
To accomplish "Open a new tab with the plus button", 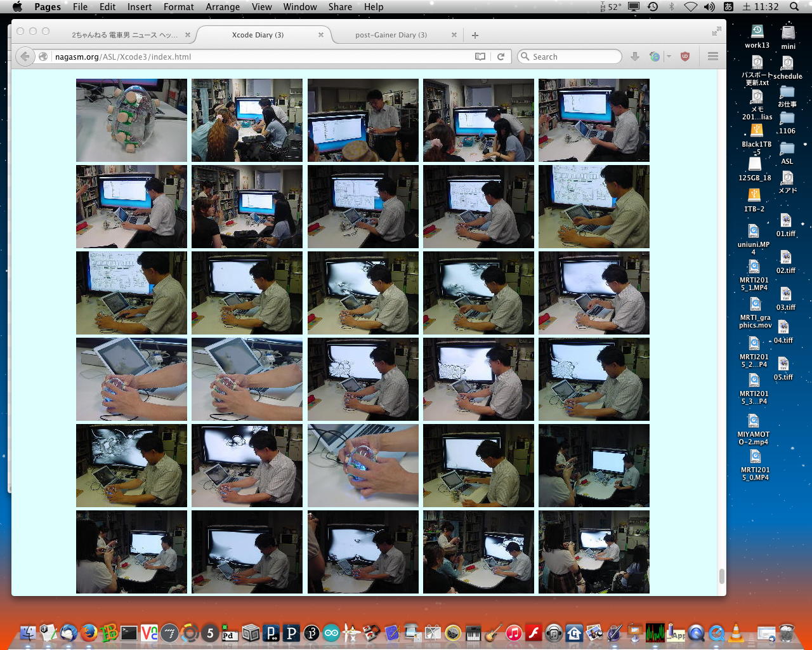I will pos(475,35).
